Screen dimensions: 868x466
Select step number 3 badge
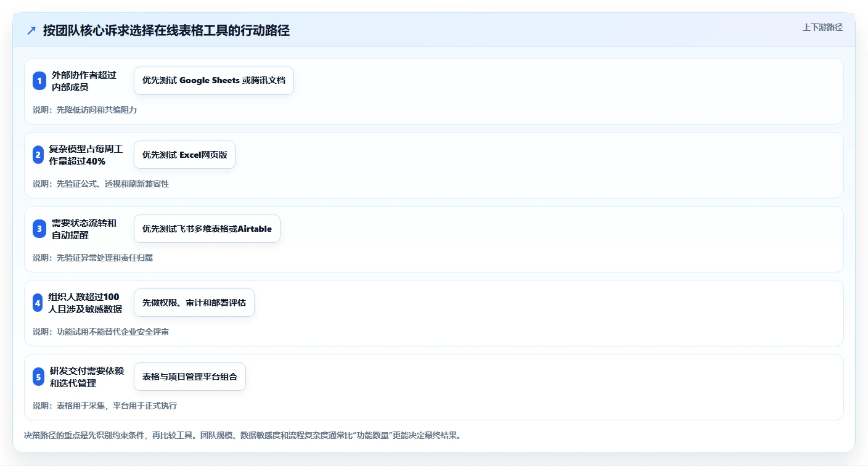(39, 229)
